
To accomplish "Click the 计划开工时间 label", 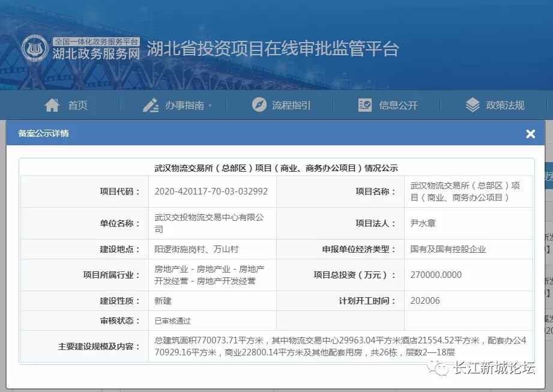I will point(367,301).
